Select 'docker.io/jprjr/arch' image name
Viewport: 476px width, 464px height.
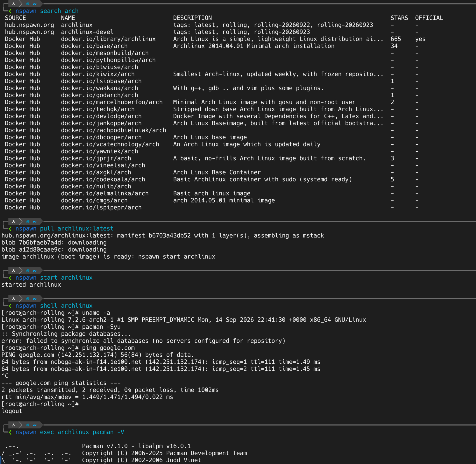[x=96, y=158]
